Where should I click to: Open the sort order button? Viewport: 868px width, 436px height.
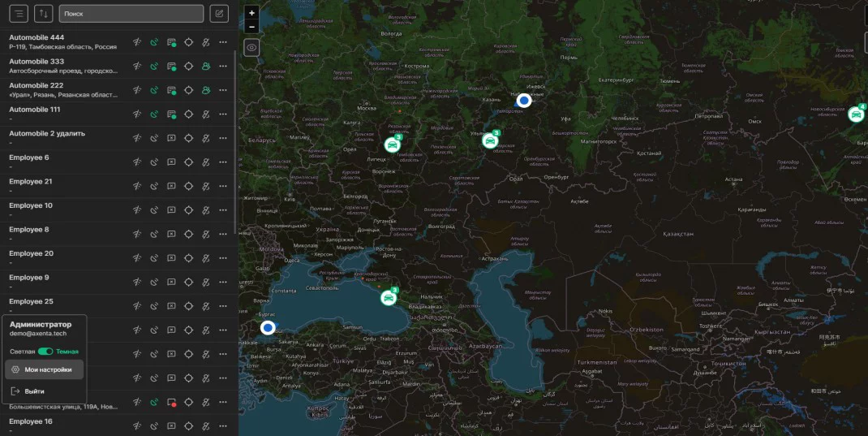click(x=43, y=14)
